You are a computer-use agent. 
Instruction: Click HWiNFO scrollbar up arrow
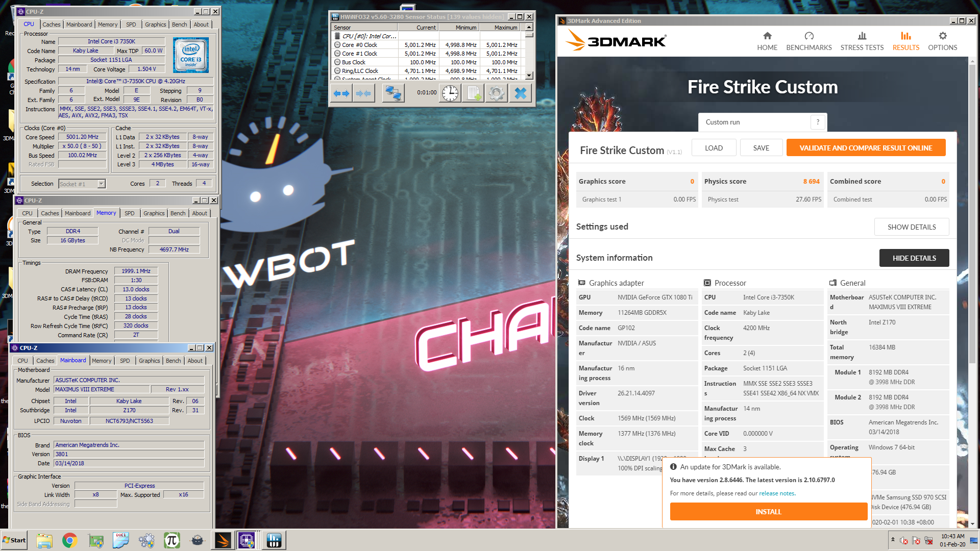529,27
